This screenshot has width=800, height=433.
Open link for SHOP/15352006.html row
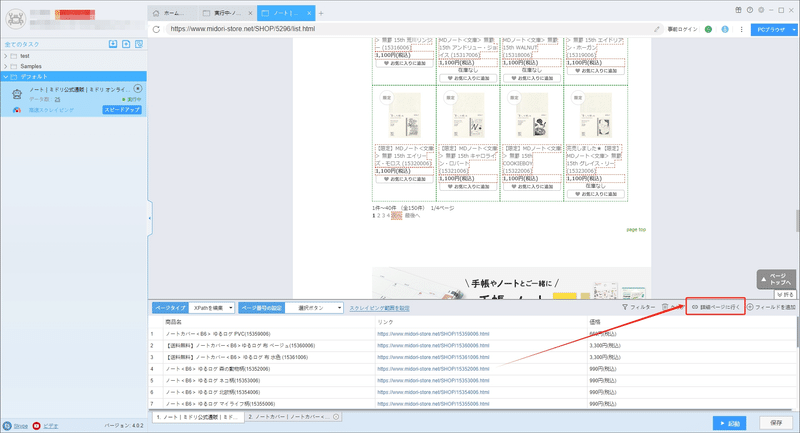[x=433, y=369]
